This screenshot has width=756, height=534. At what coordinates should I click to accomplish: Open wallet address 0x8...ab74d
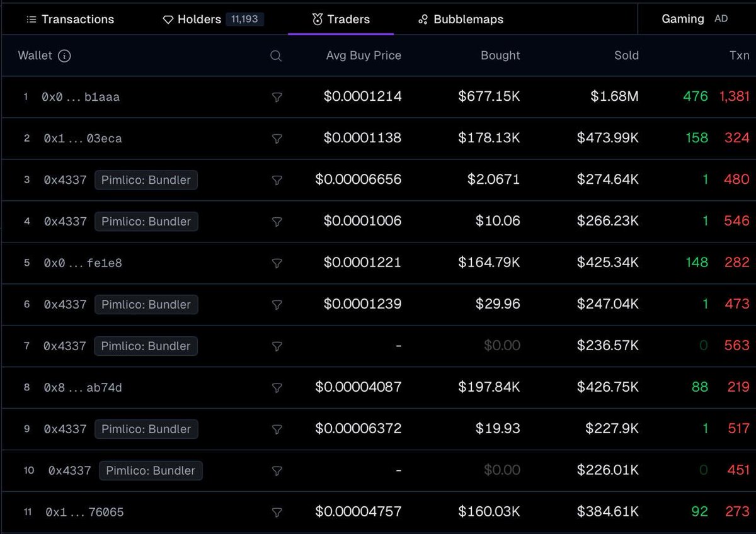coord(83,388)
